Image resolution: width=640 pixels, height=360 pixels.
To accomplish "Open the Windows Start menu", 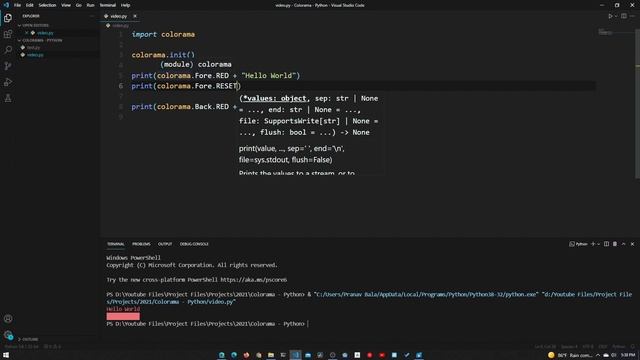I will coord(6,355).
